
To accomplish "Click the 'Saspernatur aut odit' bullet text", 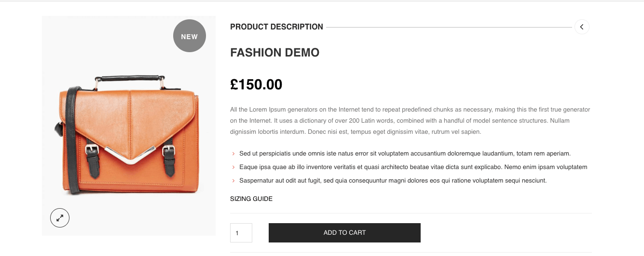I will click(393, 181).
